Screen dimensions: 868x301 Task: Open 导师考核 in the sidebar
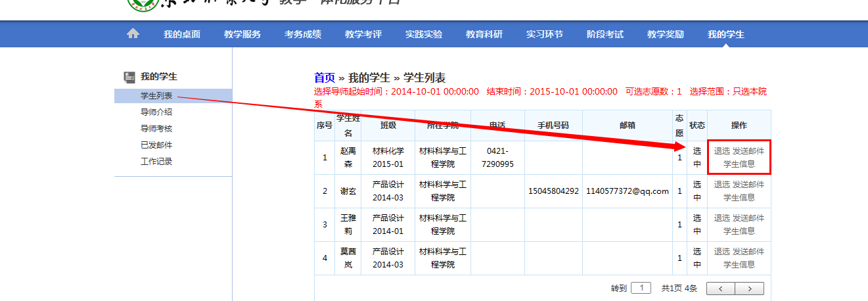[156, 129]
